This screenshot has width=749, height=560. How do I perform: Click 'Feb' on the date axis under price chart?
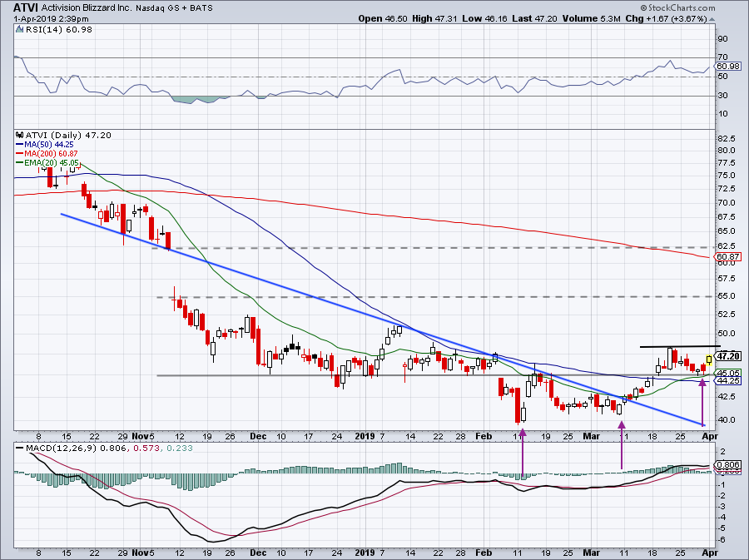click(x=484, y=436)
